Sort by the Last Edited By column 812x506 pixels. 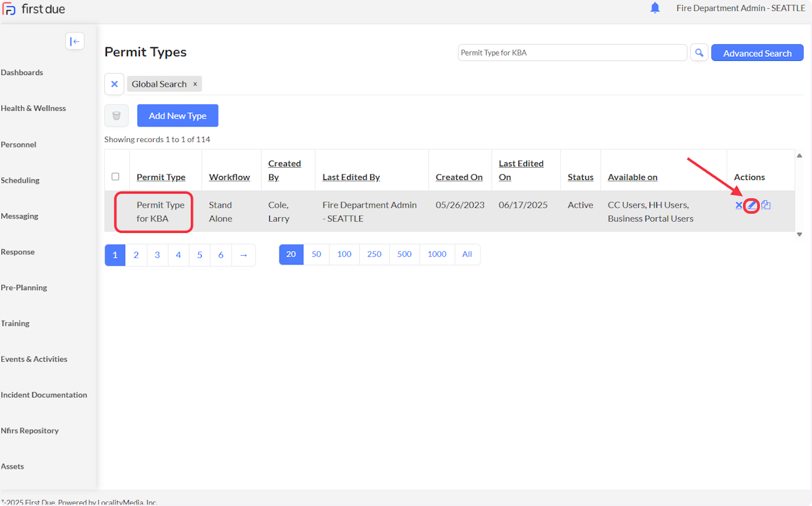point(351,177)
